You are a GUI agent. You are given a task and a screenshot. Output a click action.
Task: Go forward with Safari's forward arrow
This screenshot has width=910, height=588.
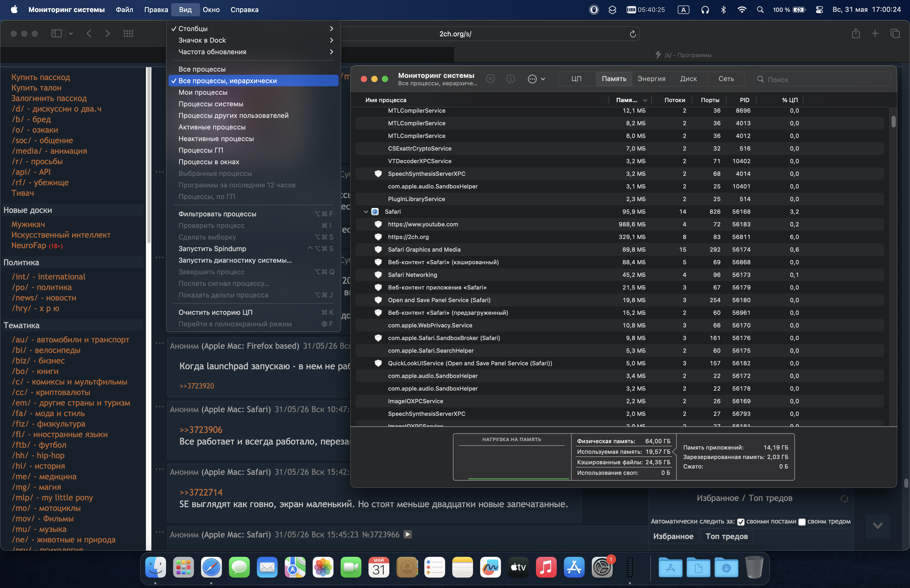click(x=108, y=34)
